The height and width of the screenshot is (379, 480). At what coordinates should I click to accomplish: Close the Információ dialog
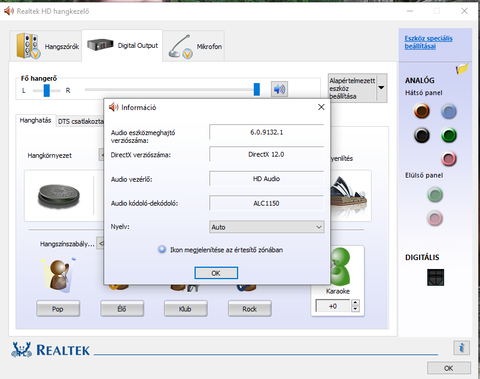pos(321,107)
